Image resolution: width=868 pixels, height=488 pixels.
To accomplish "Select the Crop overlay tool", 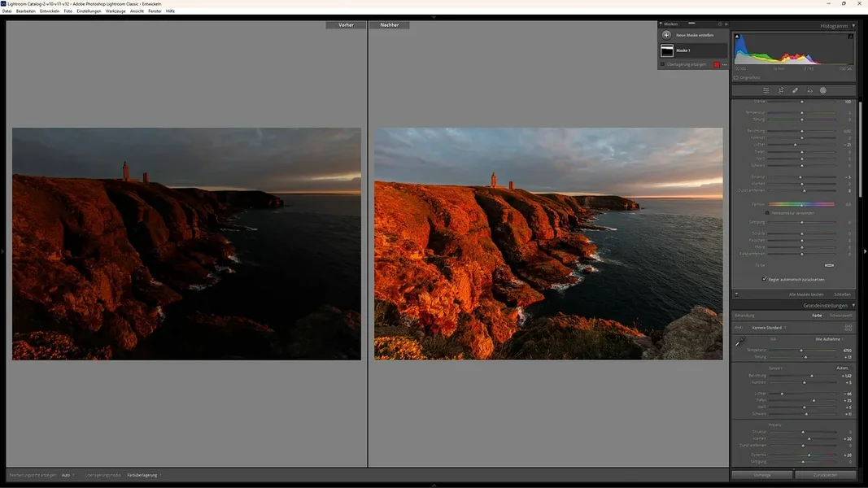I will click(x=780, y=90).
